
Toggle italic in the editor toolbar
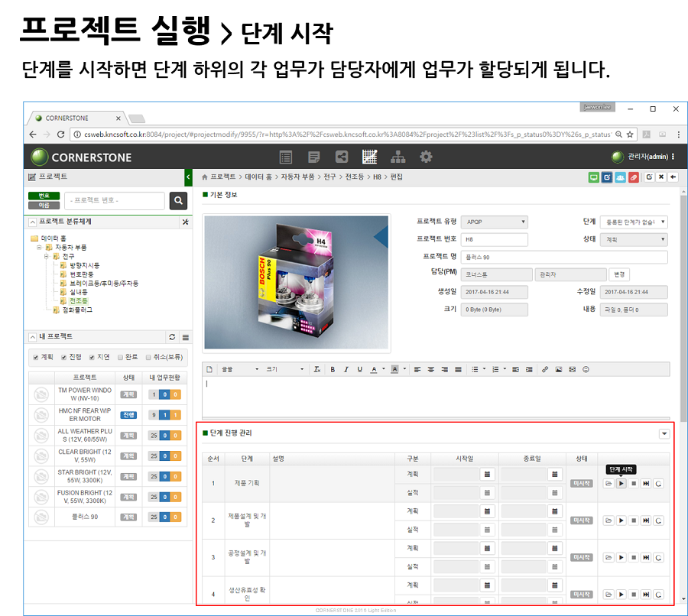click(346, 369)
